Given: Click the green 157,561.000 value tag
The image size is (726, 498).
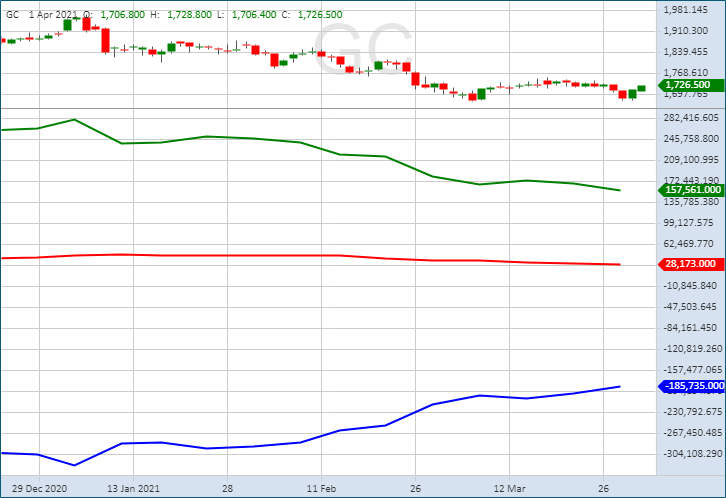Looking at the screenshot, I should (x=690, y=189).
